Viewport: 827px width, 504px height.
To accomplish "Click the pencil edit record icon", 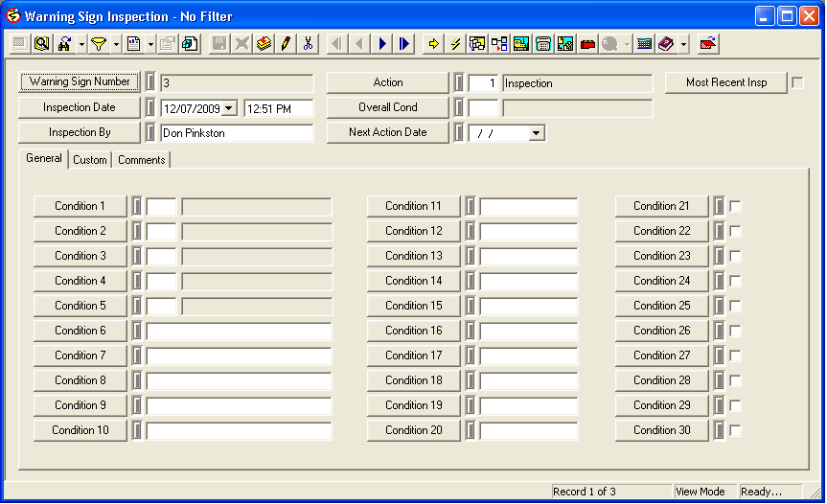I will [x=286, y=43].
